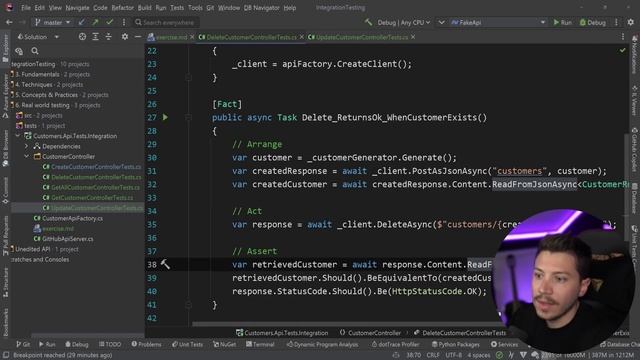Collapse the CustomerController folder
The height and width of the screenshot is (360, 640).
click(27, 156)
